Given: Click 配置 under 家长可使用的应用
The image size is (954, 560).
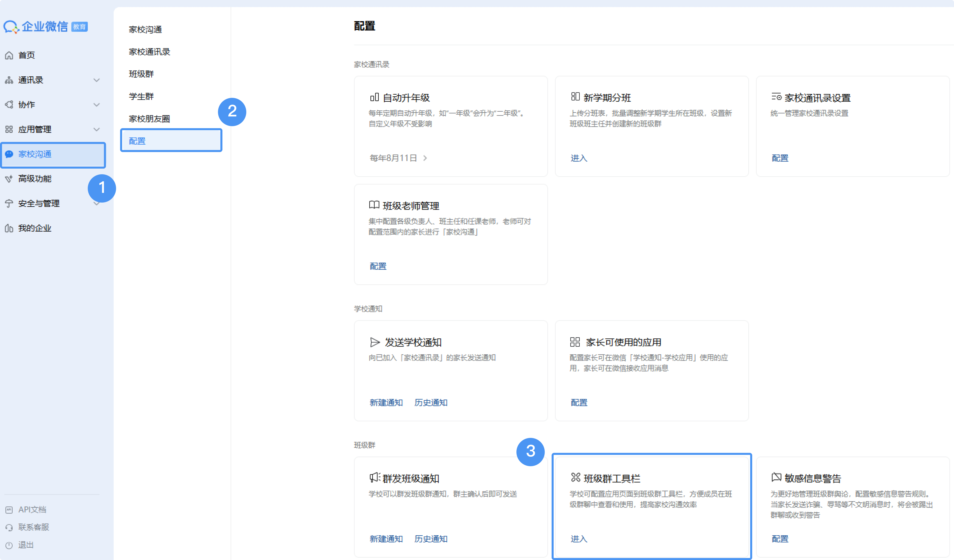Looking at the screenshot, I should pyautogui.click(x=579, y=403).
